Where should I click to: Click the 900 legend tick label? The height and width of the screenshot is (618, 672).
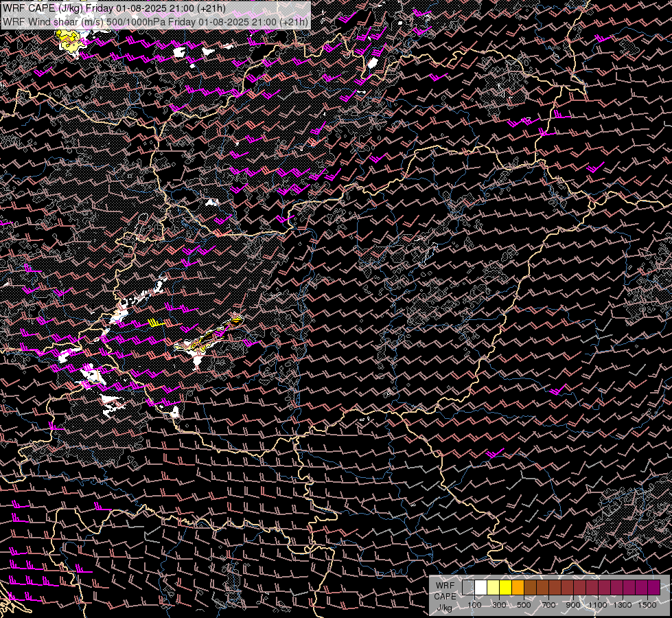point(573,605)
